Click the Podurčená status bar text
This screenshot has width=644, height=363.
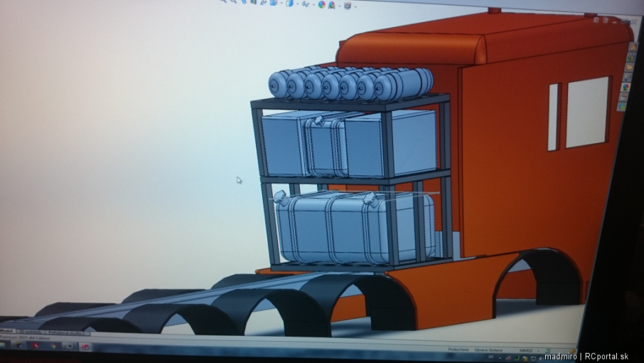(458, 350)
